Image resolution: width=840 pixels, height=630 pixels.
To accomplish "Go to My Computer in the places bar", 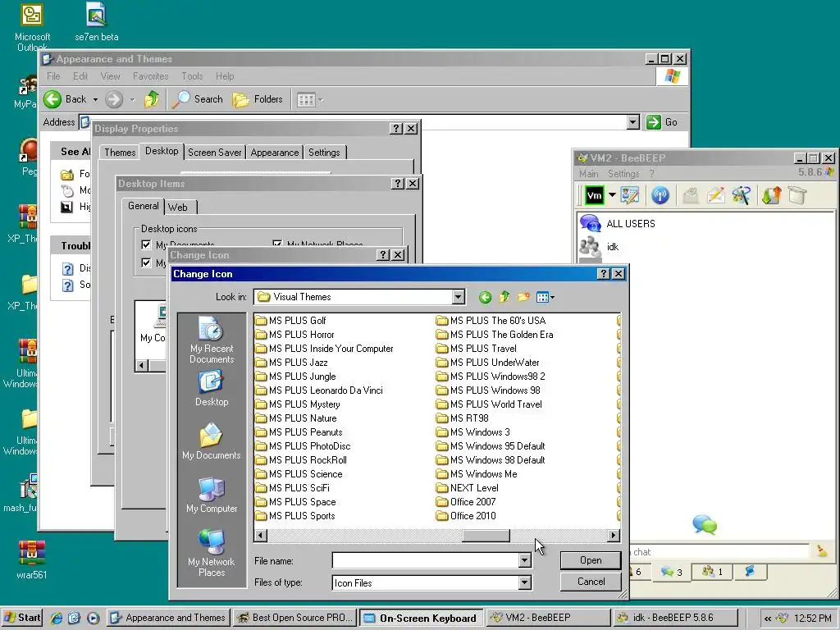I will coord(212,495).
